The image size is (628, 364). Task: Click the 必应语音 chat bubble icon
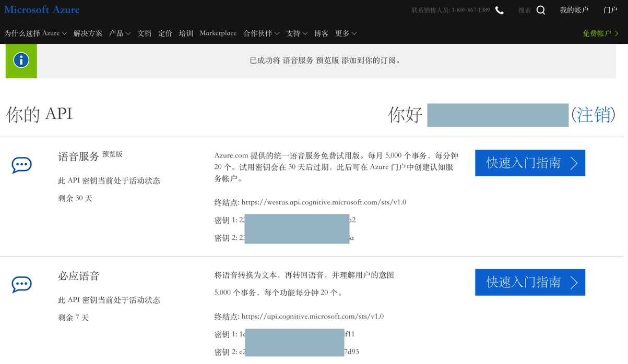[x=21, y=284]
